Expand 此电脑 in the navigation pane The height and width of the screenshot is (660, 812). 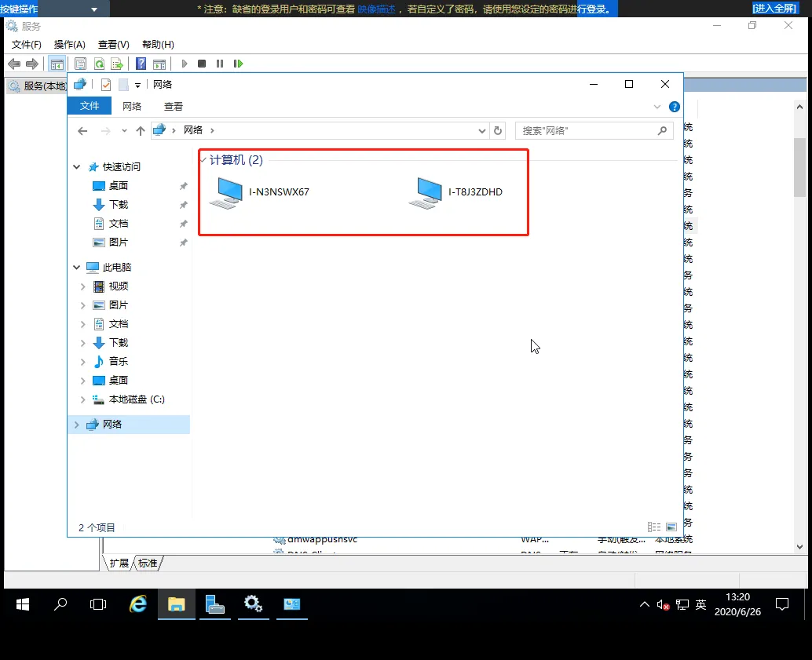pyautogui.click(x=76, y=267)
